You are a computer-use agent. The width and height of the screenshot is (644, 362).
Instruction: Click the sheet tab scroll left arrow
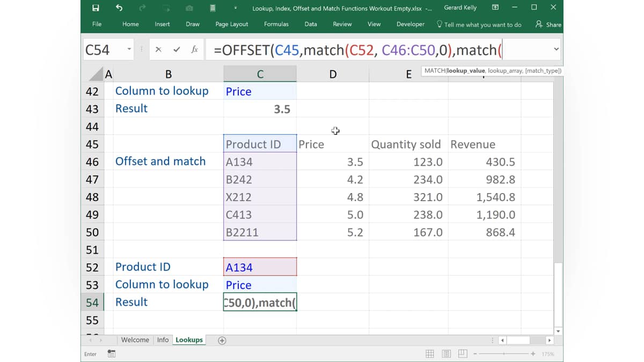click(90, 341)
